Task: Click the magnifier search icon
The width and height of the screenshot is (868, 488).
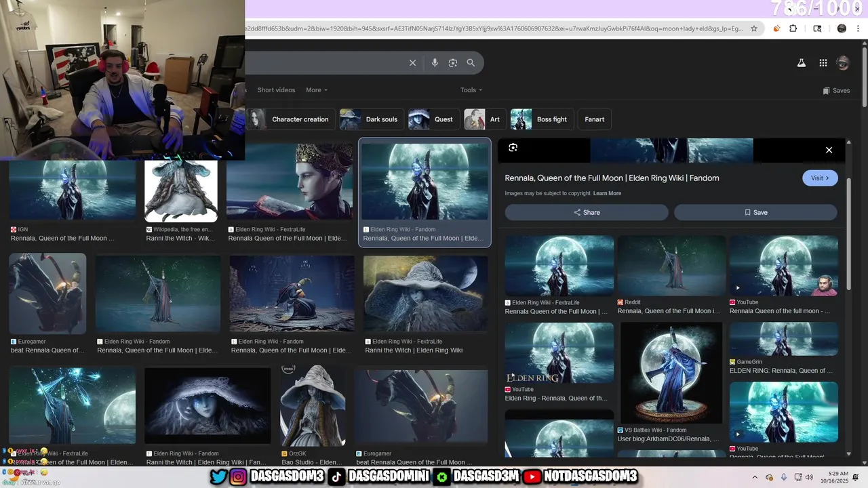Action: [x=471, y=63]
